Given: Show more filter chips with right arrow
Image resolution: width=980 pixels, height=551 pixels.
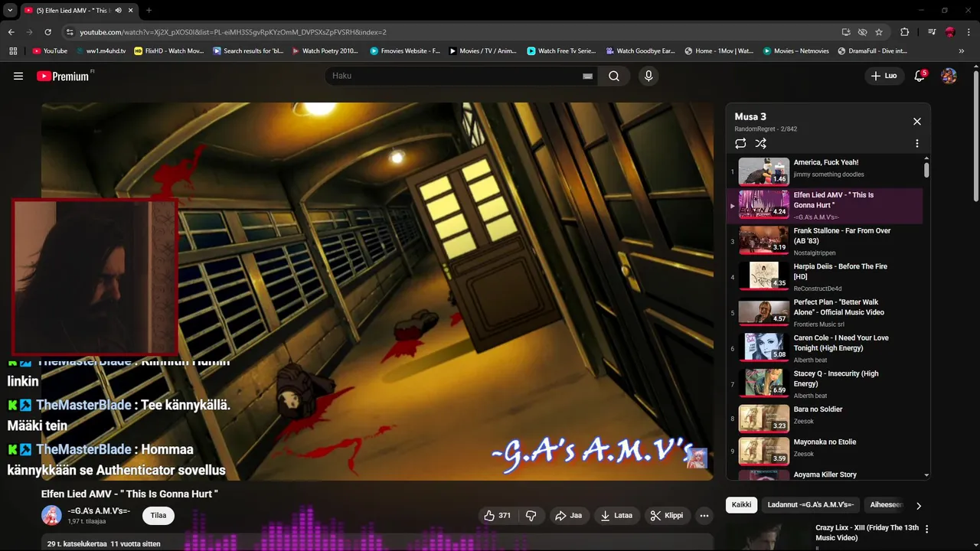Looking at the screenshot, I should pyautogui.click(x=919, y=505).
